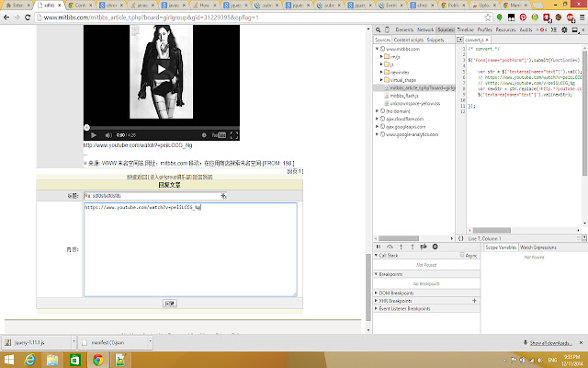Expand the (no domain) node
Screen dimensions: 588x368
pyautogui.click(x=377, y=111)
